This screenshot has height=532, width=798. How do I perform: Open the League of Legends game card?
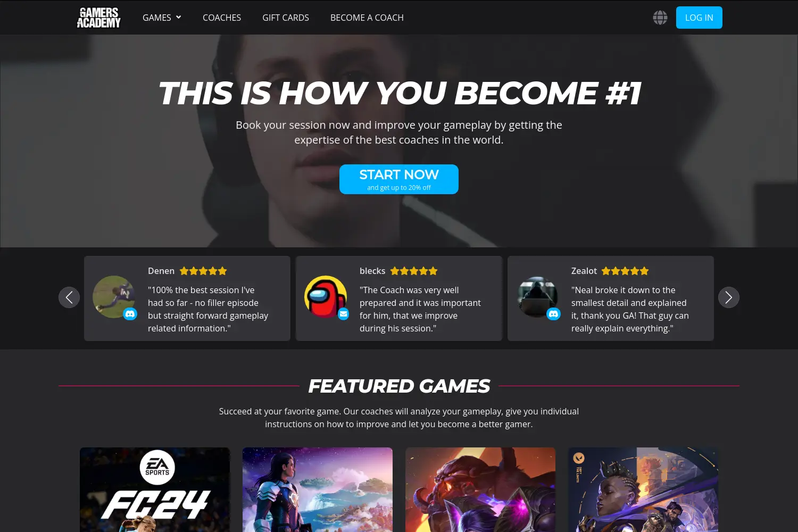480,489
